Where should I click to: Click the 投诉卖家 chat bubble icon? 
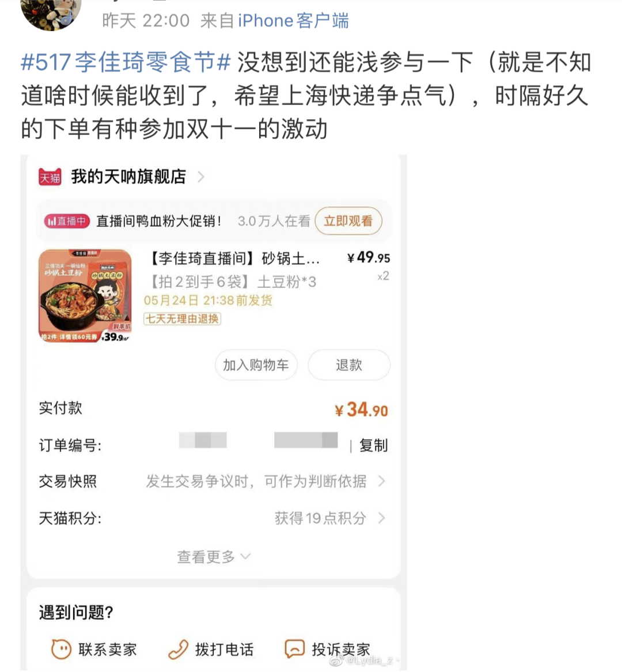(x=295, y=649)
